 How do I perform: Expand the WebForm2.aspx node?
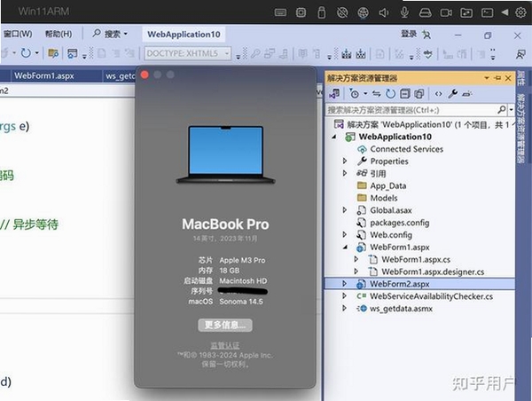coord(345,284)
